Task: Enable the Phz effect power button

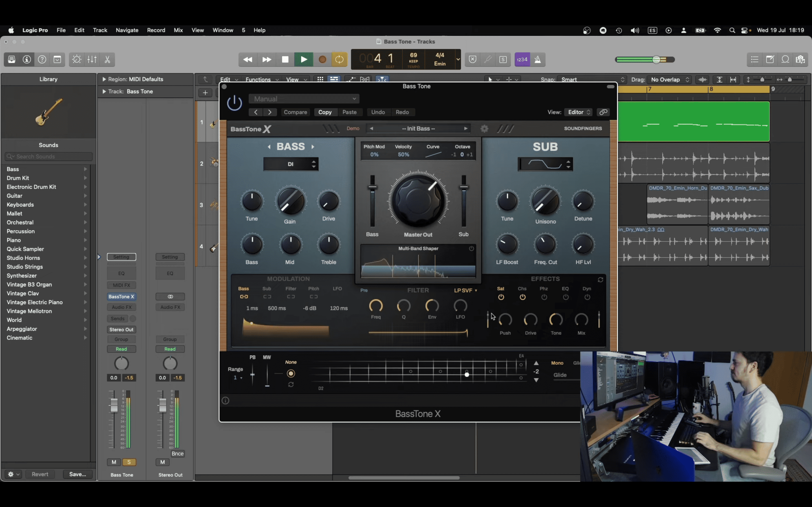Action: pyautogui.click(x=544, y=297)
